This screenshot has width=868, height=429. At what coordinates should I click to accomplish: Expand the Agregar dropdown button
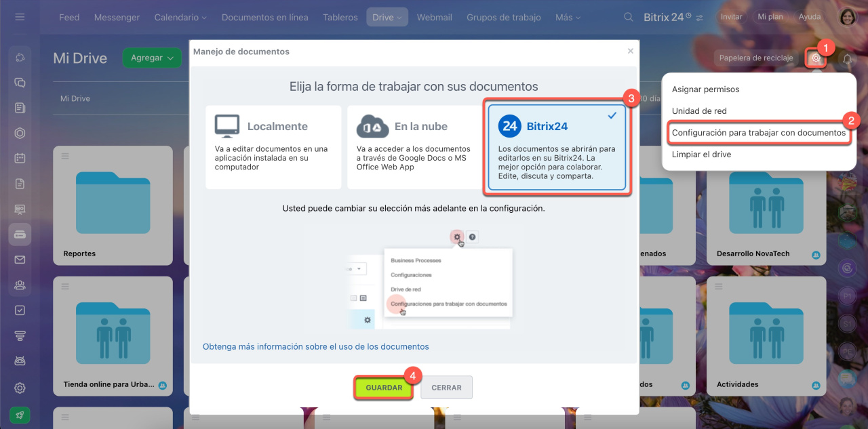[152, 58]
